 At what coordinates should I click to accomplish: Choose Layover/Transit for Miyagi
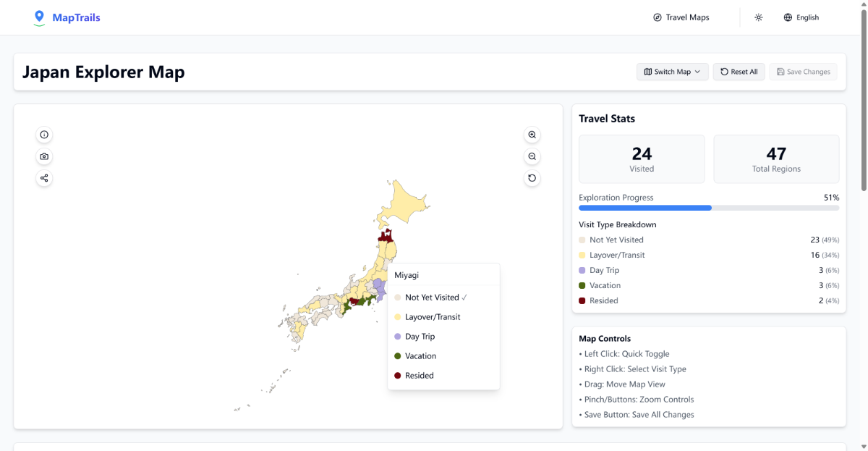(x=443, y=317)
